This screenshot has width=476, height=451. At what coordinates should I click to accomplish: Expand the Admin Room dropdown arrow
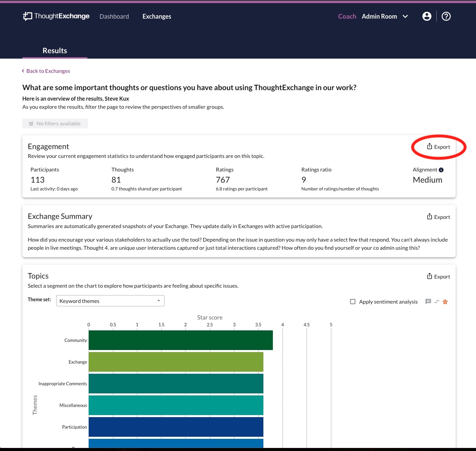tap(405, 16)
